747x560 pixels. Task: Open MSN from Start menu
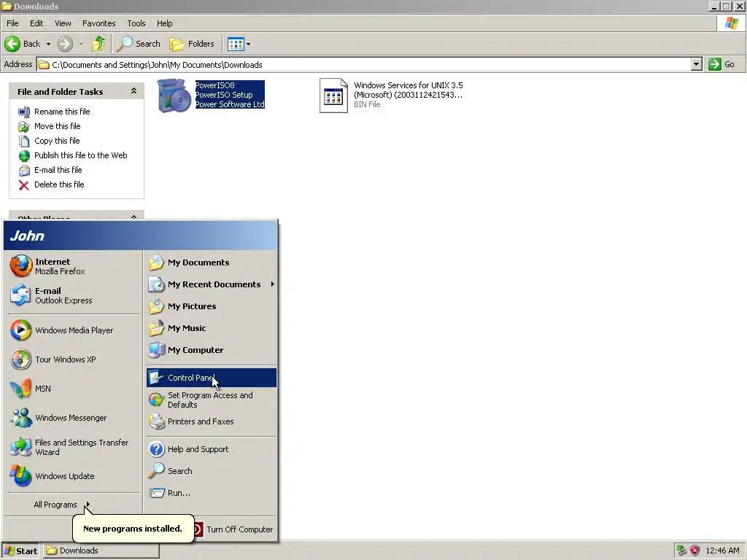pyautogui.click(x=74, y=389)
